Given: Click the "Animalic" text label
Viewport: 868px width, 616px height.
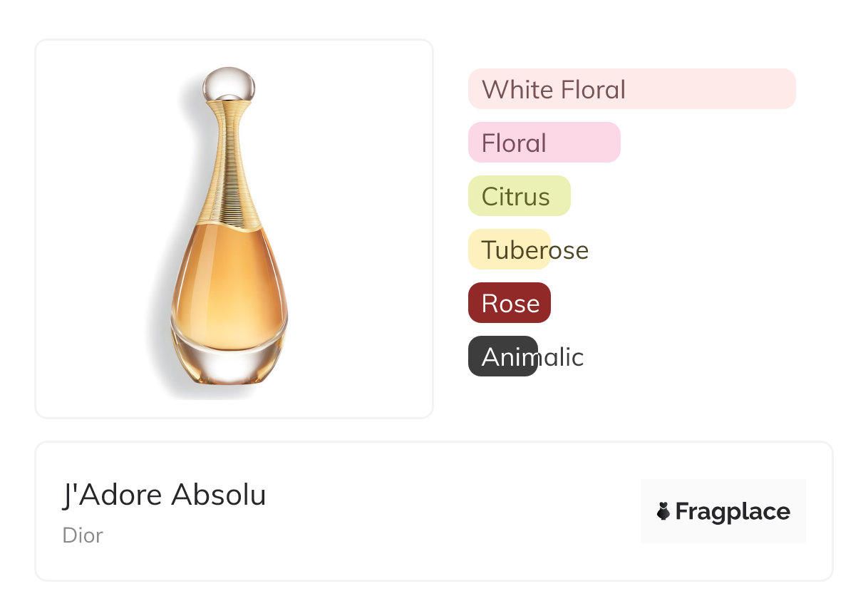Looking at the screenshot, I should [532, 356].
